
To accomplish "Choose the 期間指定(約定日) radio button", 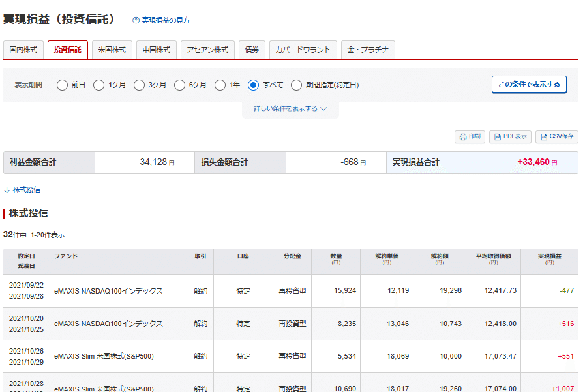I will pyautogui.click(x=296, y=85).
